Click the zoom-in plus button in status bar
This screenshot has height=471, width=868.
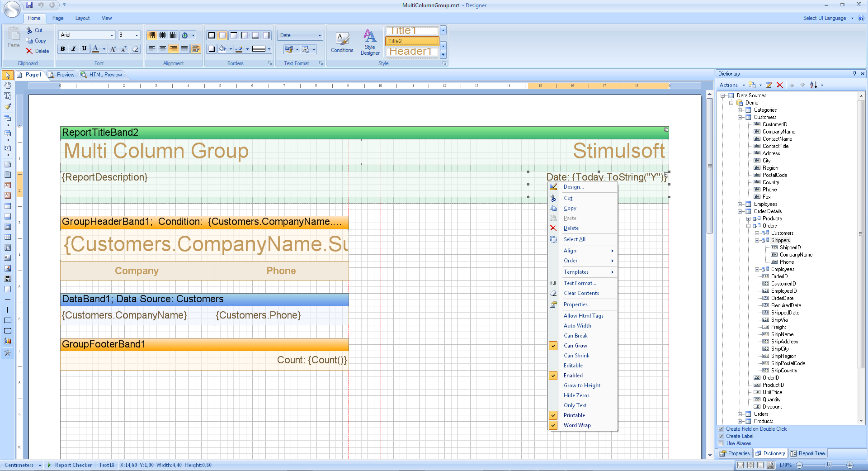850,465
